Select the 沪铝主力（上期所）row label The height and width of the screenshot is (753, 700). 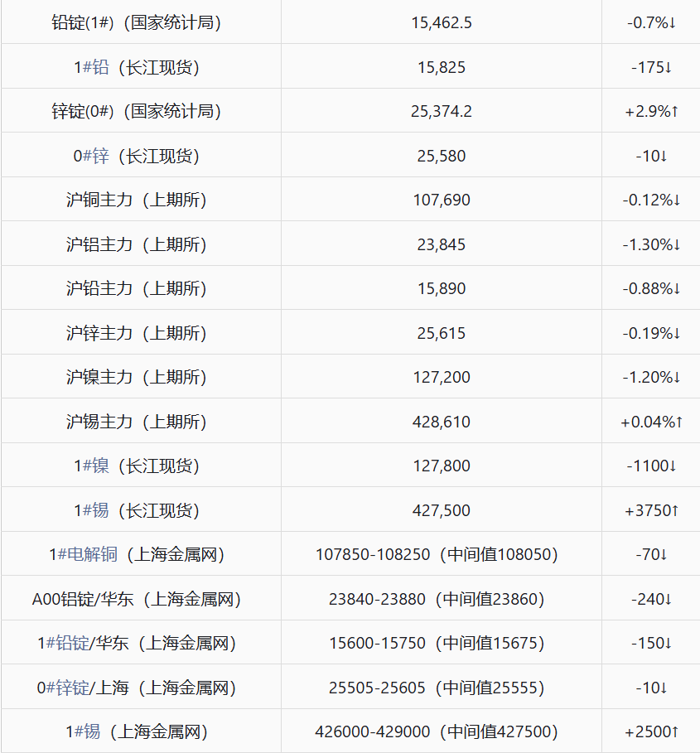tap(137, 244)
